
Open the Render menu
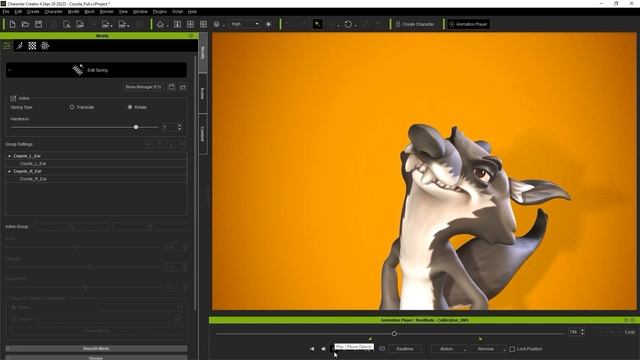click(x=107, y=12)
